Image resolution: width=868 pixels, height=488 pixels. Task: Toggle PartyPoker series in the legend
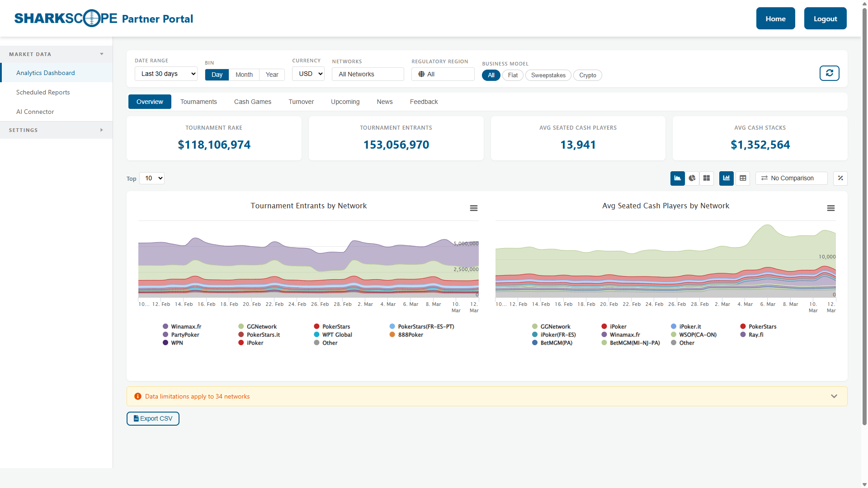pos(181,335)
